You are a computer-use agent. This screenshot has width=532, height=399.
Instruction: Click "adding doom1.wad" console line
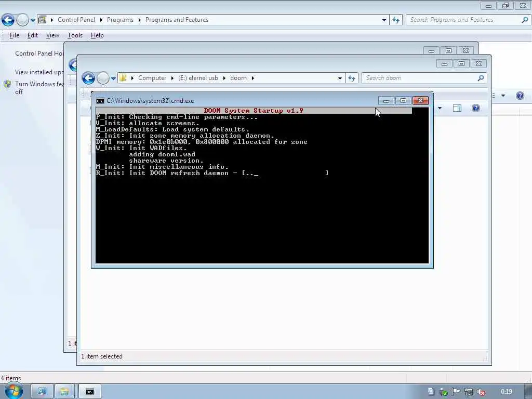click(x=162, y=154)
